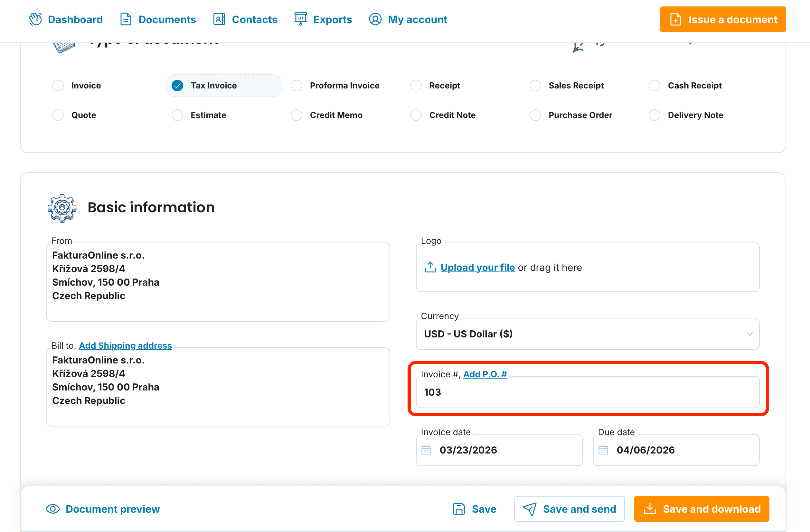
Task: Click the Due date calendar icon
Action: click(x=603, y=450)
